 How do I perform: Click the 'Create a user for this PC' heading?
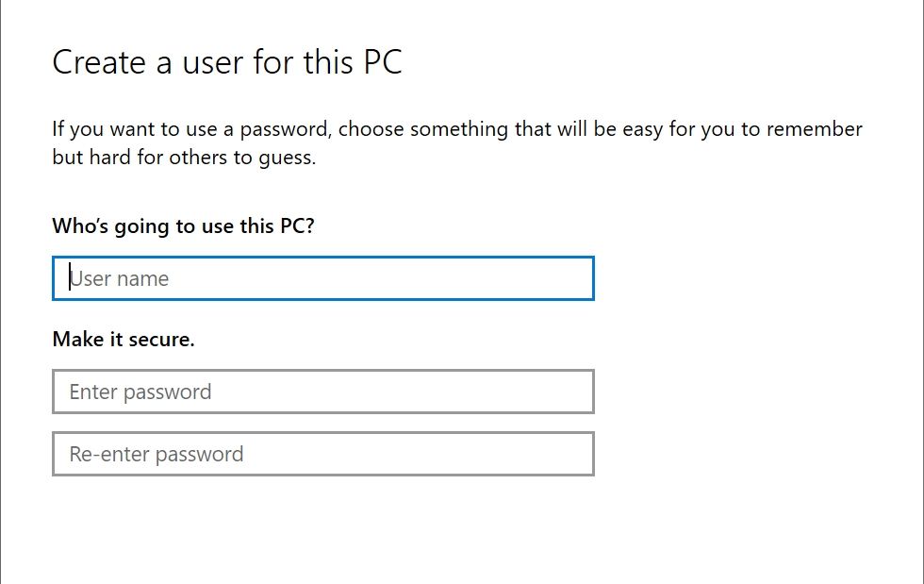(226, 62)
